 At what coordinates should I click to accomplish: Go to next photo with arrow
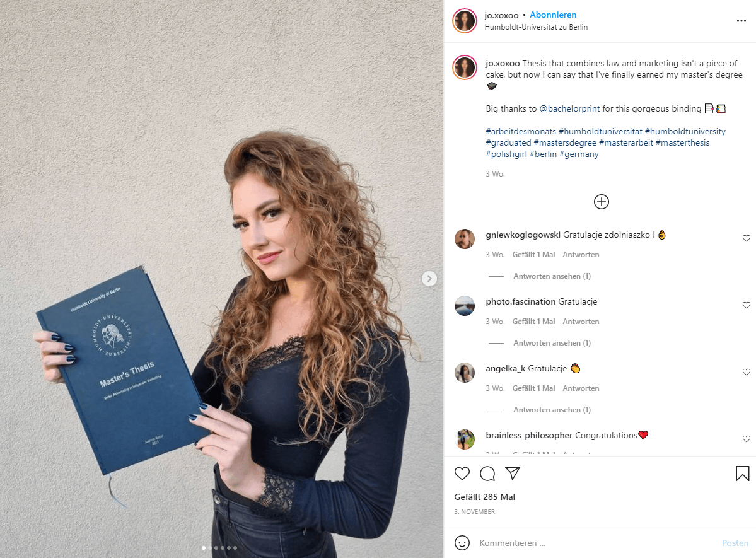point(429,279)
